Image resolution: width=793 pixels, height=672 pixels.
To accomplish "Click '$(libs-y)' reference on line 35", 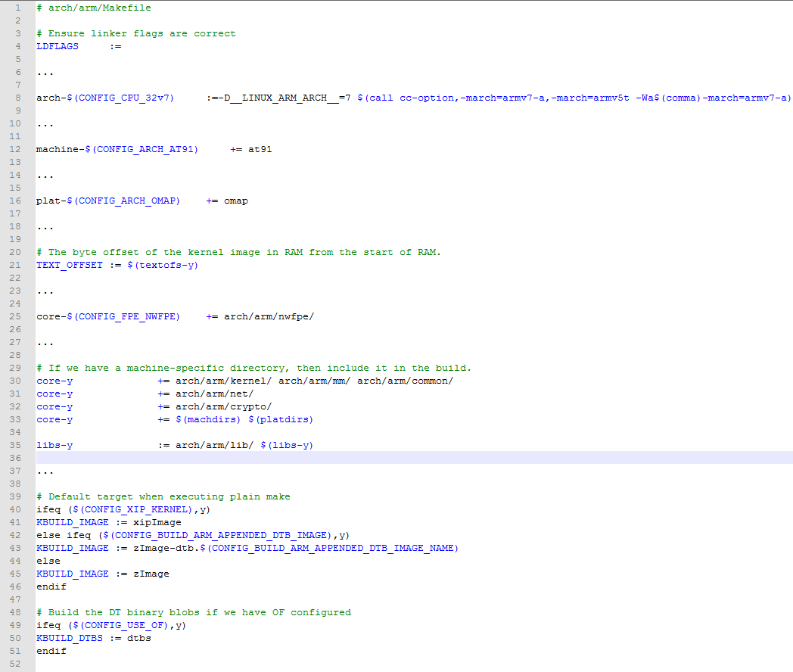I will pyautogui.click(x=287, y=445).
